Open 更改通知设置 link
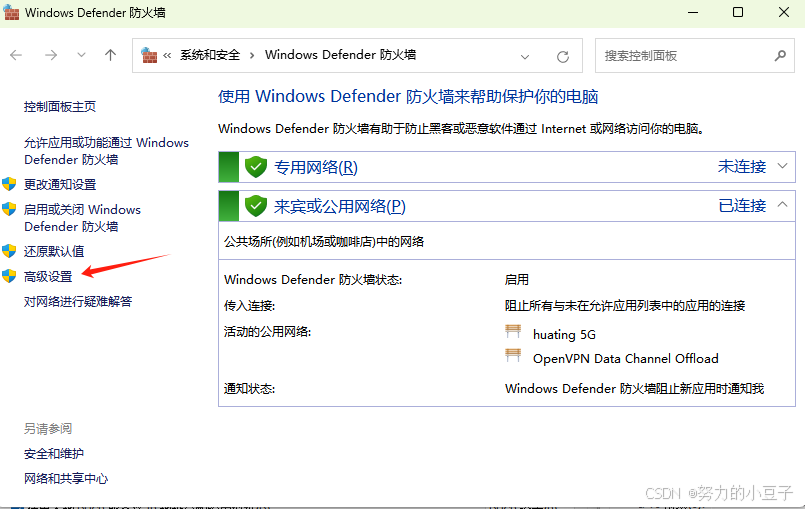 point(60,184)
